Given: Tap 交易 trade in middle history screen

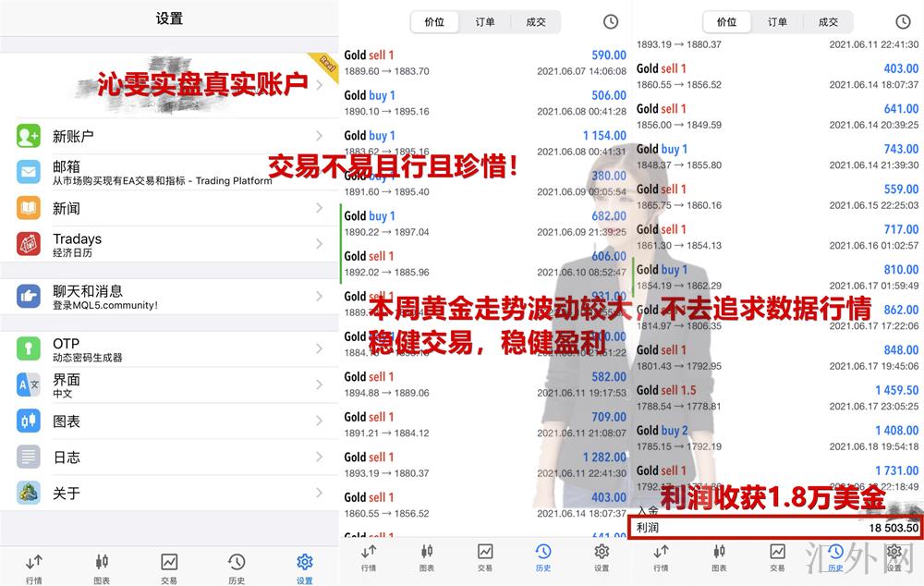Looking at the screenshot, I should [485, 557].
